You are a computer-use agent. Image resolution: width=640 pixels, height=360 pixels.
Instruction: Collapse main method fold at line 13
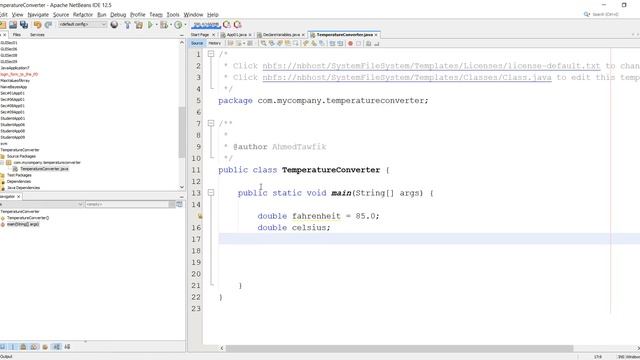pyautogui.click(x=211, y=193)
